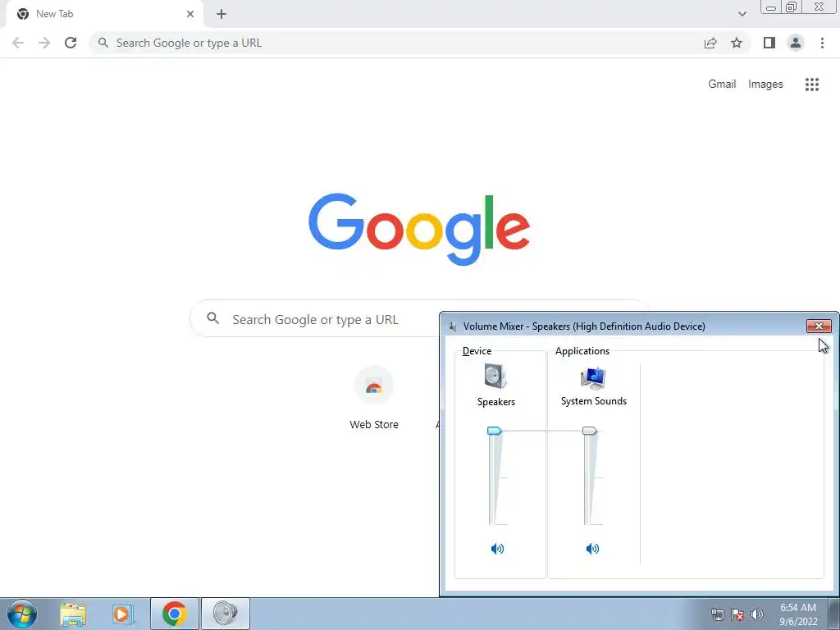Go back with Chrome's back arrow
This screenshot has width=840, height=630.
tap(18, 43)
